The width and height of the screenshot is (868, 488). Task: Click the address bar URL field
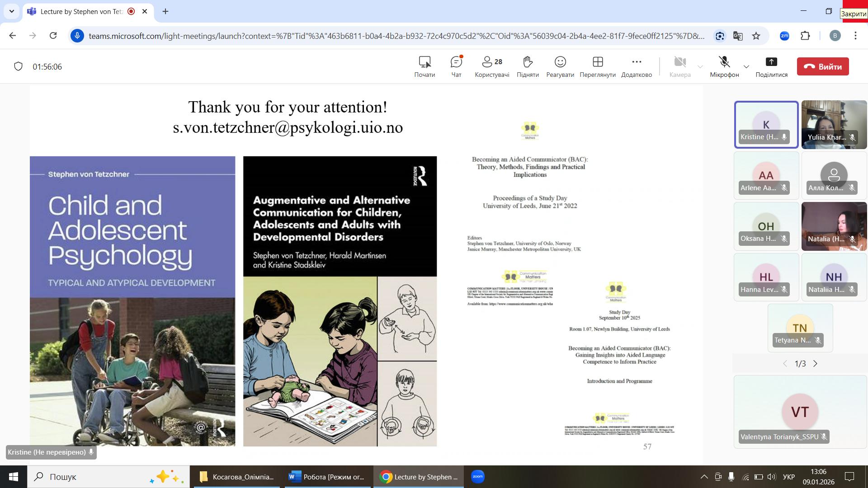[396, 36]
